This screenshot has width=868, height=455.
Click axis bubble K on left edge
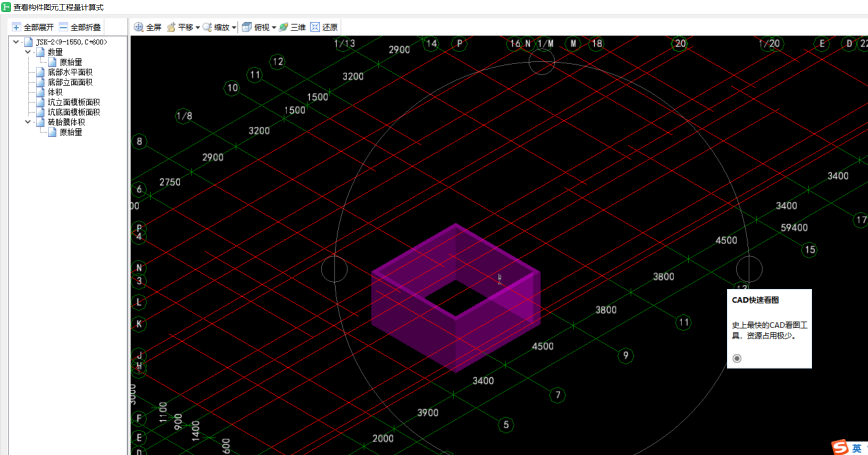pyautogui.click(x=139, y=323)
